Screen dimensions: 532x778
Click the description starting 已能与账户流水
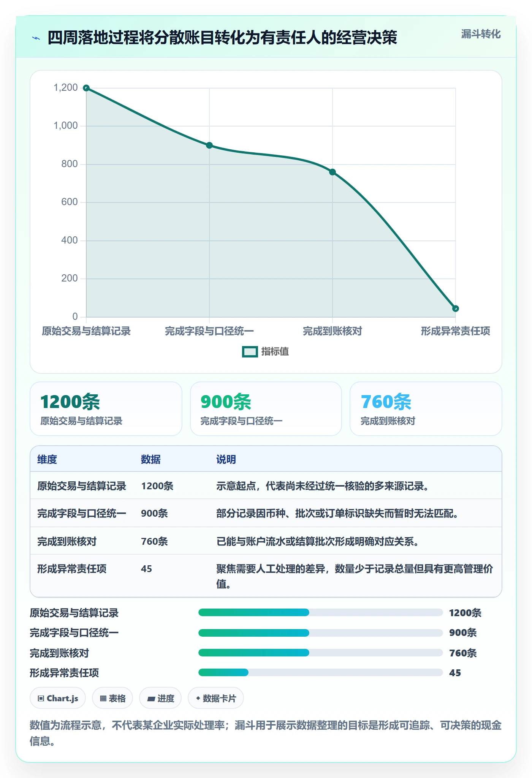click(318, 542)
